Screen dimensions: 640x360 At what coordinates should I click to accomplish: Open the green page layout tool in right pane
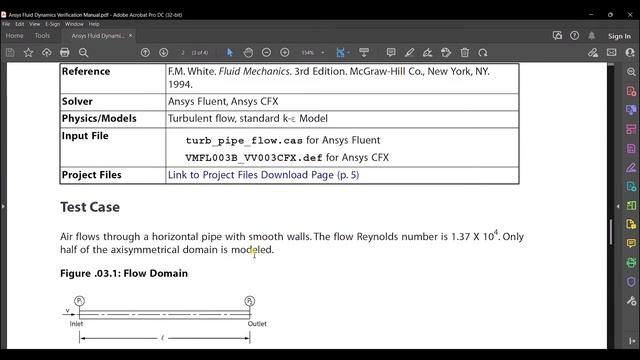[631, 205]
